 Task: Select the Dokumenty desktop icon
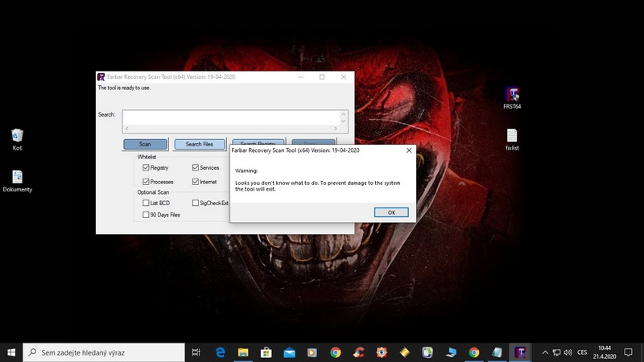pyautogui.click(x=17, y=181)
